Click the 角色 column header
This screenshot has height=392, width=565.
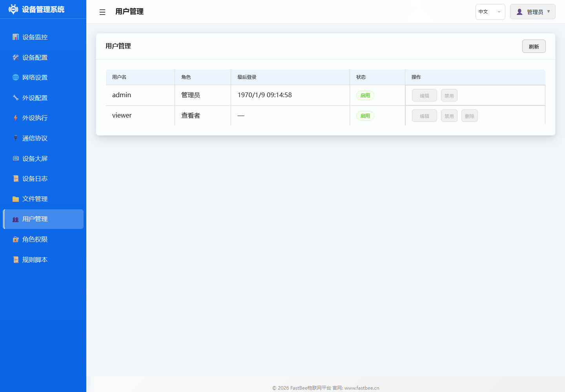point(203,77)
